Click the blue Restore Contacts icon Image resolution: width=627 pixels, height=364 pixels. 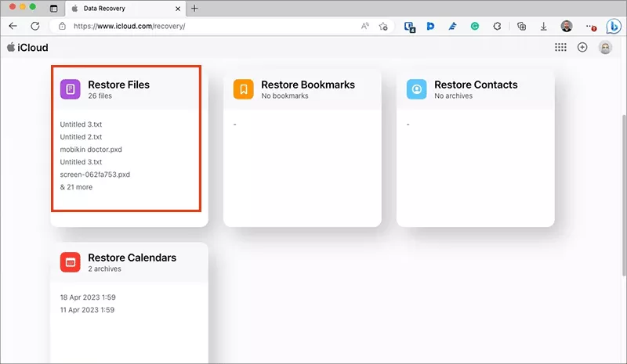coord(417,88)
